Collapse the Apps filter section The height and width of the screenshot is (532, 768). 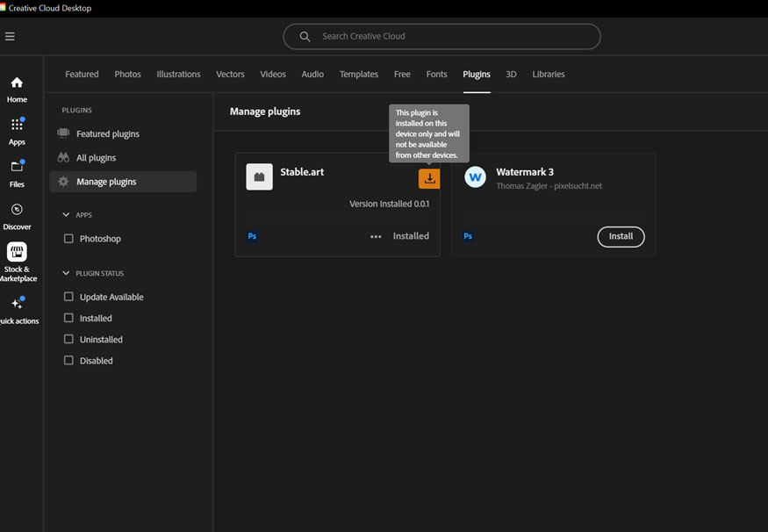(66, 215)
